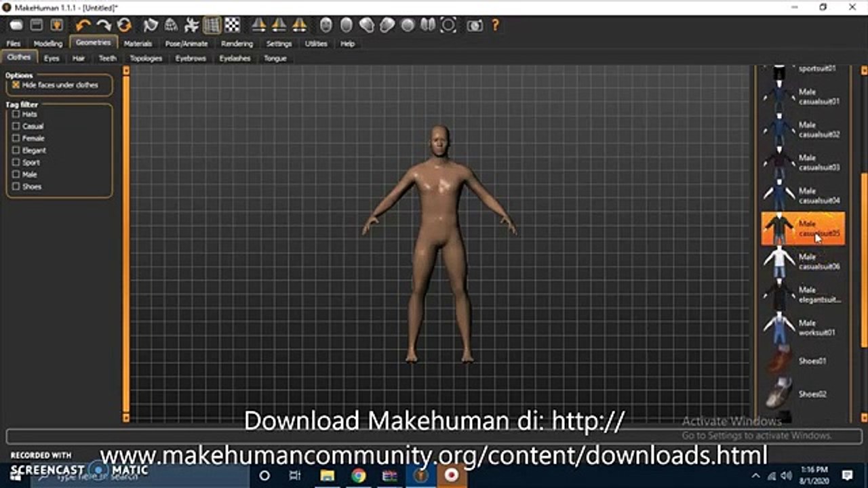Open help with the question mark icon

click(495, 26)
